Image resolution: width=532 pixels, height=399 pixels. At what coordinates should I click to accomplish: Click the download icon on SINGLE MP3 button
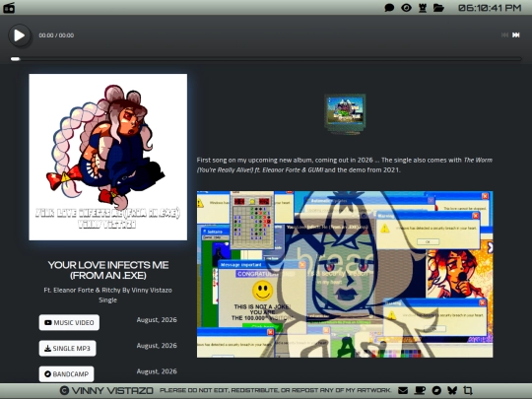click(x=48, y=349)
